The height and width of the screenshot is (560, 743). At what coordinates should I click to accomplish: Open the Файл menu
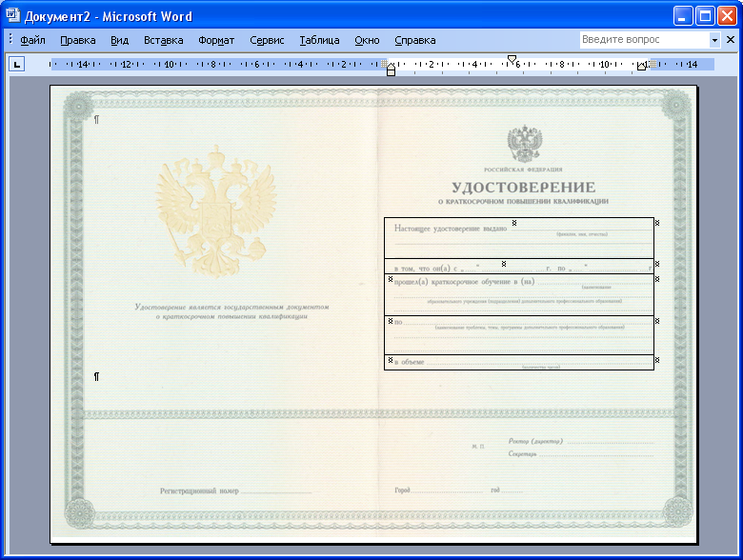[x=32, y=40]
